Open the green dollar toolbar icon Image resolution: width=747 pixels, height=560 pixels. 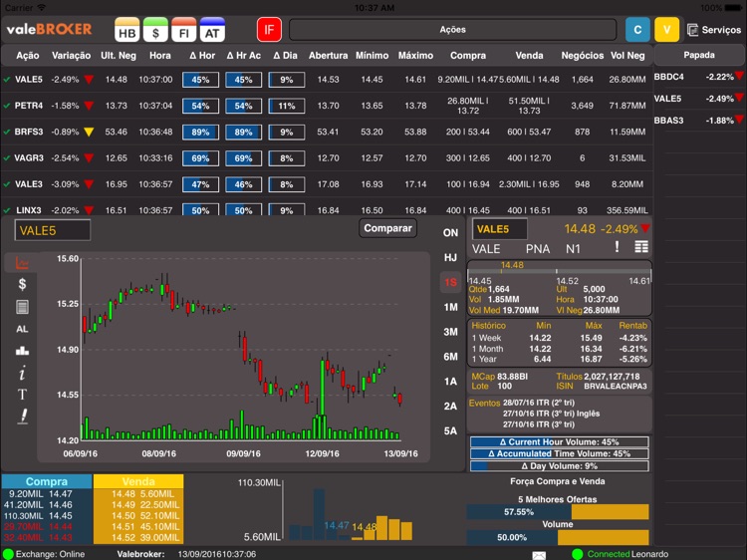point(155,30)
